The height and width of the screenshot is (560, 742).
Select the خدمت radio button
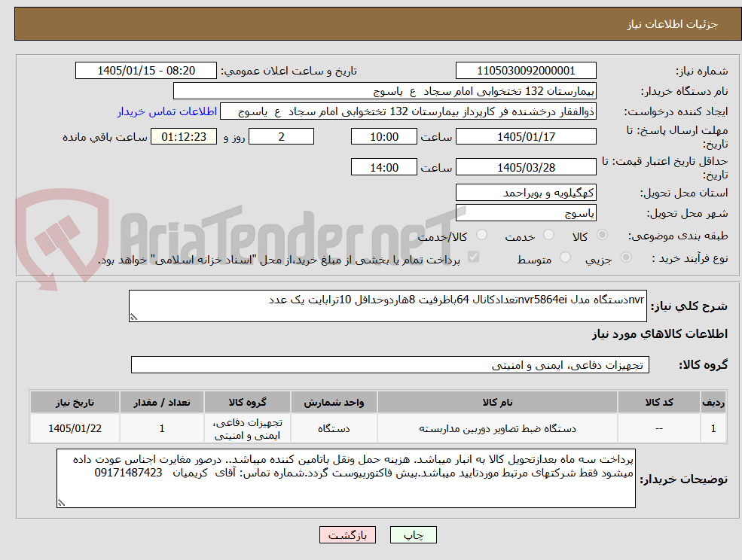coord(549,235)
